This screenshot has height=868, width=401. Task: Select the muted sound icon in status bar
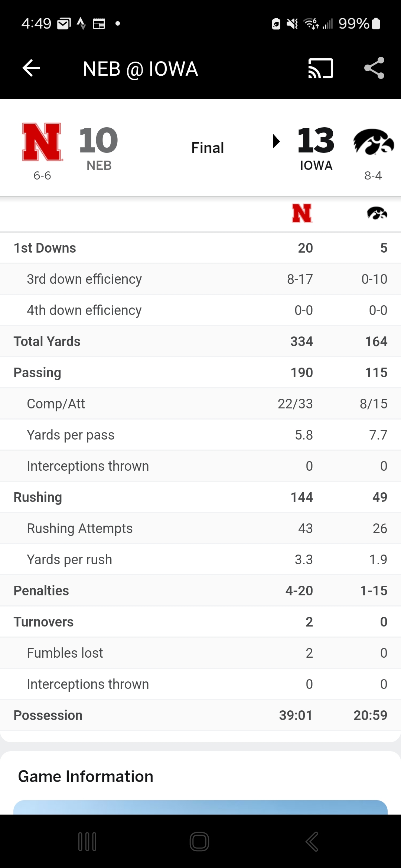[x=291, y=23]
